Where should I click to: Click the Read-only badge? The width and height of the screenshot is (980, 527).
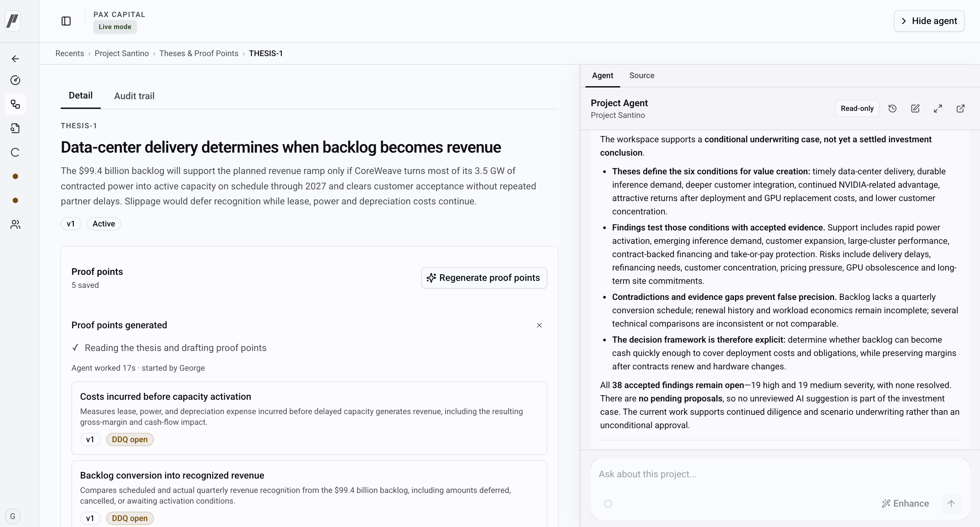[857, 109]
